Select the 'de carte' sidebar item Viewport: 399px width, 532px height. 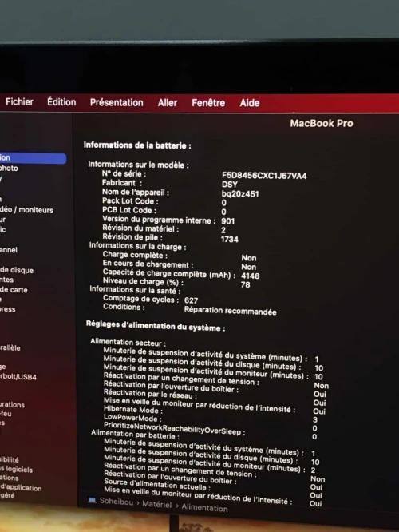[x=14, y=290]
